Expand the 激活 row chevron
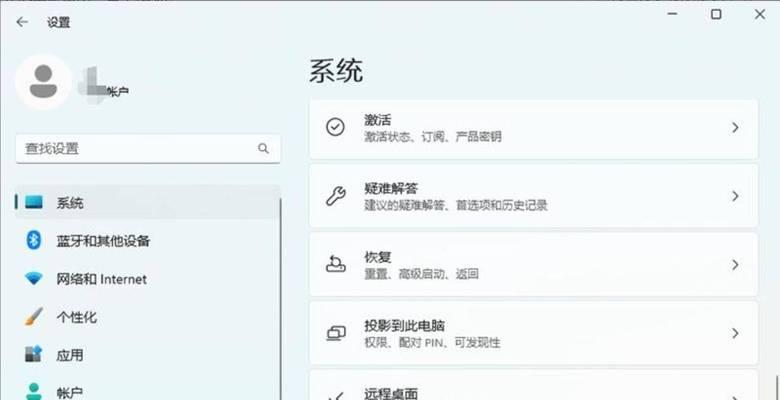Image resolution: width=780 pixels, height=400 pixels. coord(735,128)
